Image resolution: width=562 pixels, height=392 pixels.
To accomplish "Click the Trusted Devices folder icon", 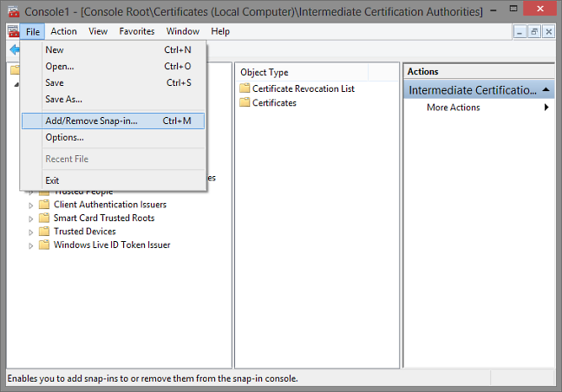I will click(x=44, y=232).
